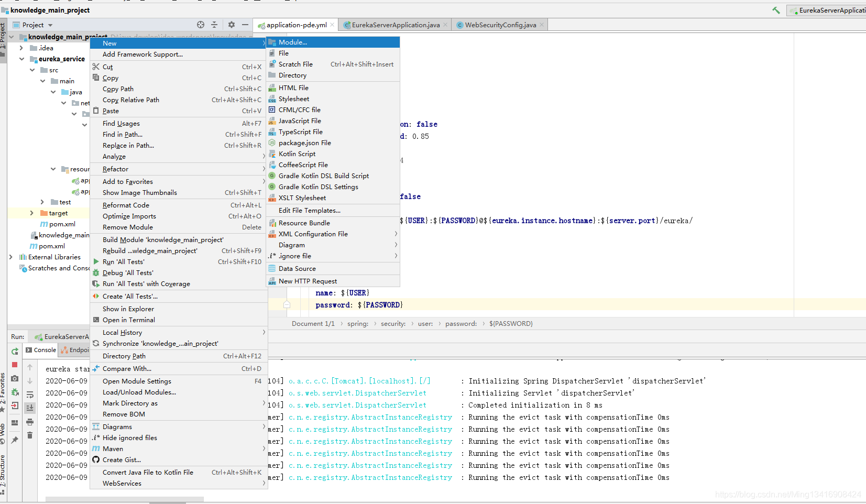Choose New HTTP Request entry
866x504 pixels.
point(333,281)
